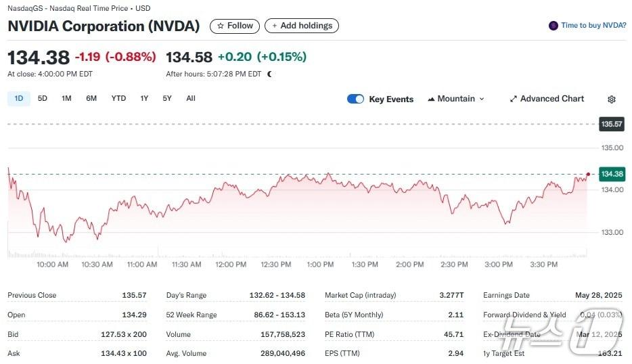Show the 6M chart range
The height and width of the screenshot is (364, 632).
pyautogui.click(x=91, y=99)
